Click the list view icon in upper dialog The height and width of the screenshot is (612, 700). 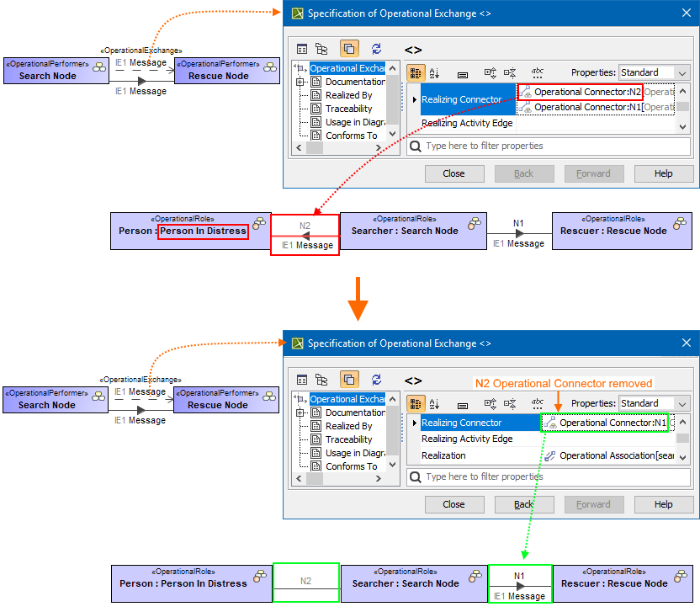click(x=302, y=49)
